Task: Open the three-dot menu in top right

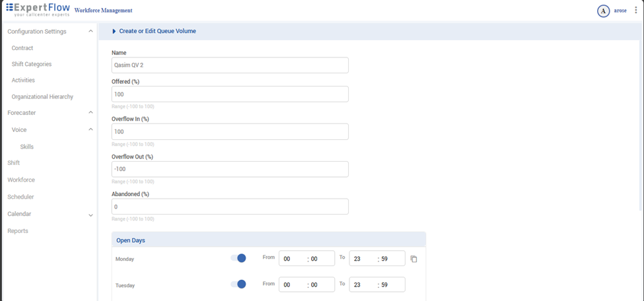Action: click(636, 11)
